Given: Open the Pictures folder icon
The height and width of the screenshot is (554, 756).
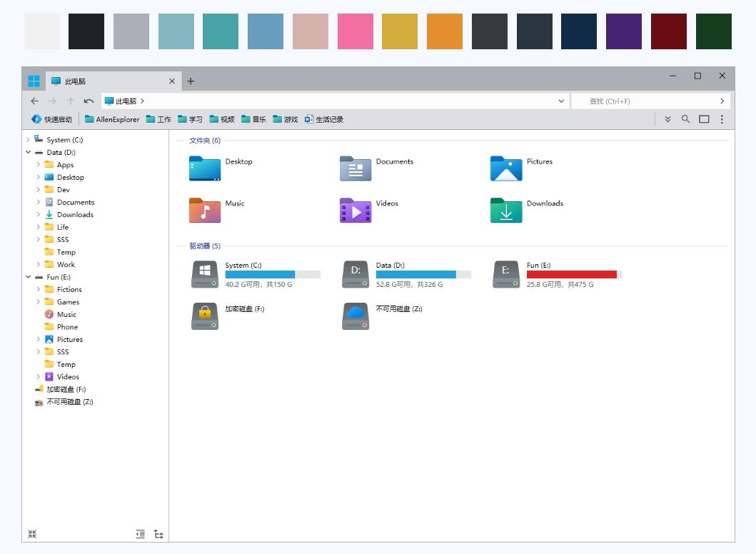Looking at the screenshot, I should pyautogui.click(x=506, y=168).
